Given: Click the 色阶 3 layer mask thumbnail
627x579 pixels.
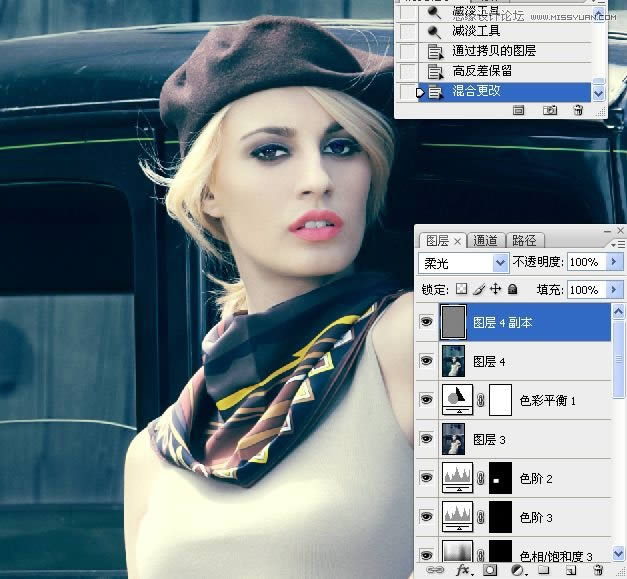Looking at the screenshot, I should coord(500,517).
